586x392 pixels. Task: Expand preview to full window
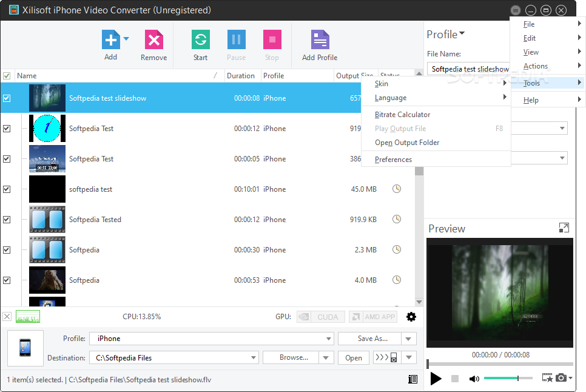pos(564,228)
